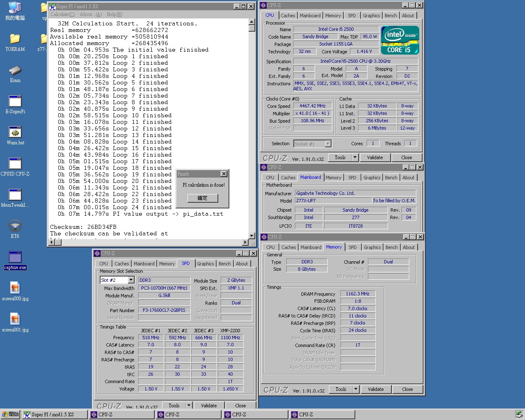This screenshot has width=525, height=420.
Task: Open the TOERAM folder on desktop
Action: (x=15, y=43)
